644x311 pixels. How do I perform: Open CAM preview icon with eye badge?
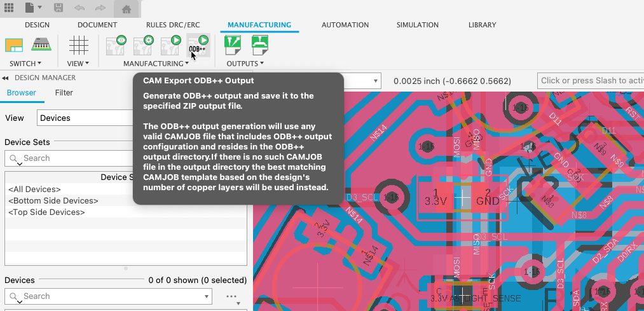116,45
